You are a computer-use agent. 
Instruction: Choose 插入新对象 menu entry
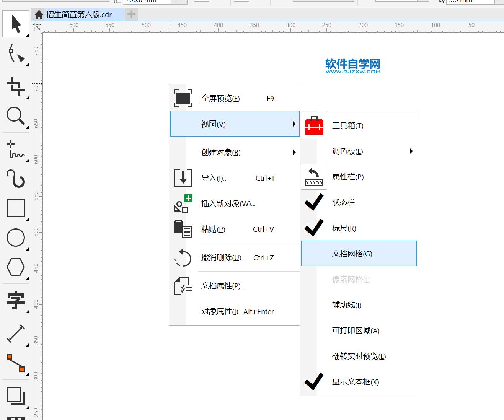coord(235,203)
